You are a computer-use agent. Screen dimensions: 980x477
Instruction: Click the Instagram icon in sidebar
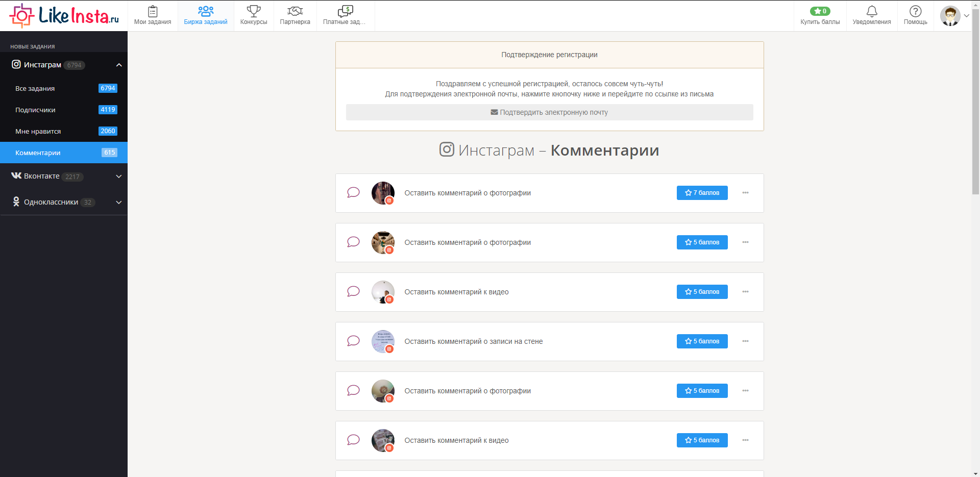pos(16,64)
